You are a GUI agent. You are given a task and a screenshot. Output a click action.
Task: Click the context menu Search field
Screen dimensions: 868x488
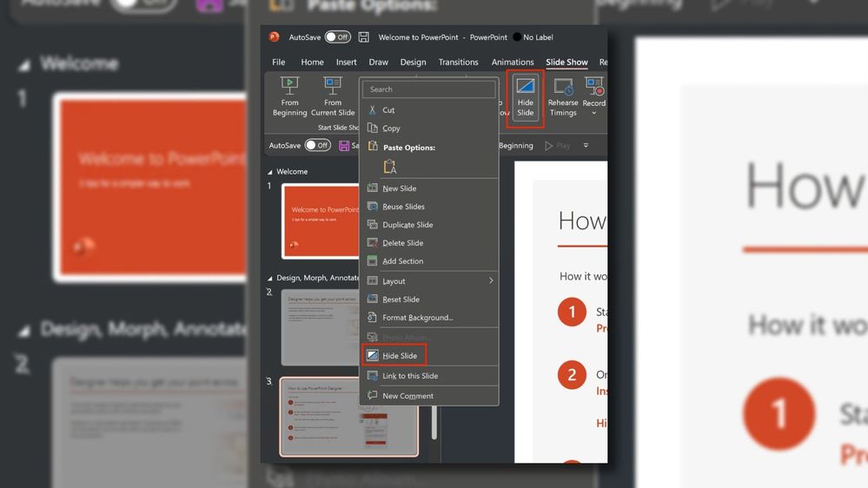tap(428, 89)
